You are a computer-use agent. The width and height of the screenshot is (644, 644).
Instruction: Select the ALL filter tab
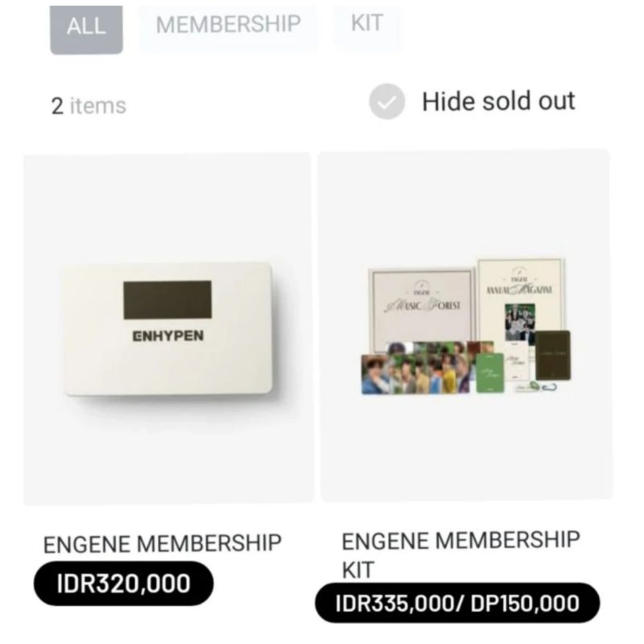coord(86,27)
